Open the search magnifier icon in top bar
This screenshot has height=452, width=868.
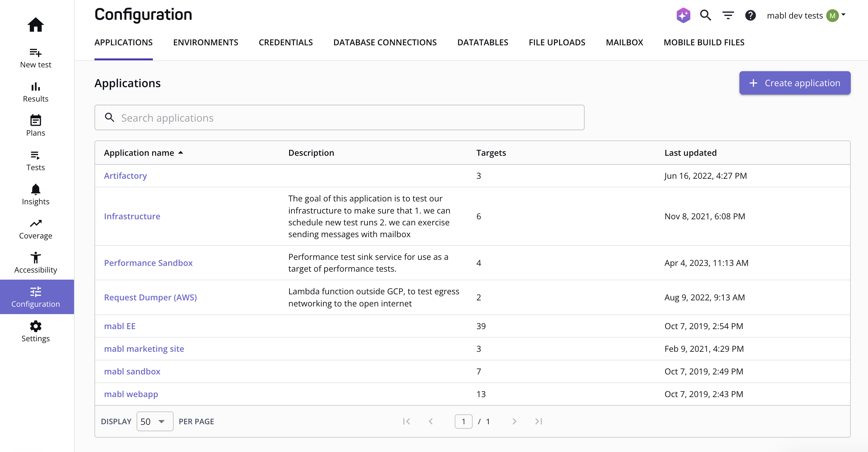coord(705,15)
